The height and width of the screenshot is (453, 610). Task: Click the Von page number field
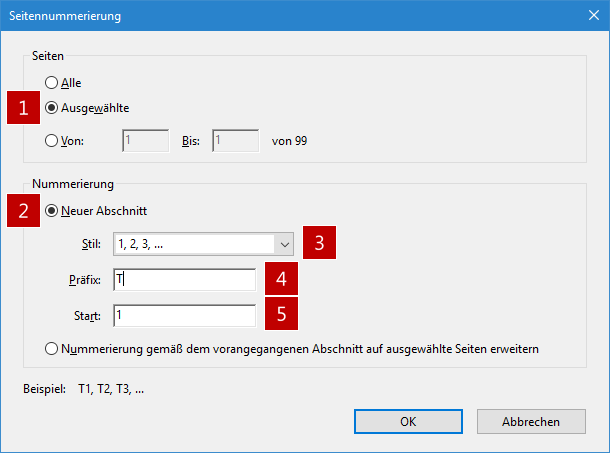[x=145, y=140]
